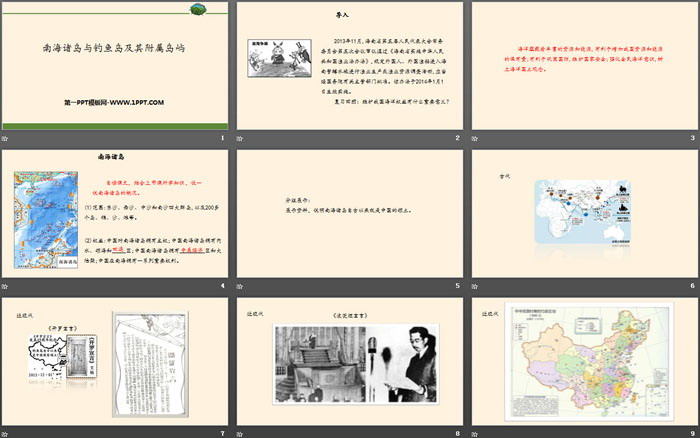
Task: Click the transition icon beneath slide 9
Action: pyautogui.click(x=475, y=433)
